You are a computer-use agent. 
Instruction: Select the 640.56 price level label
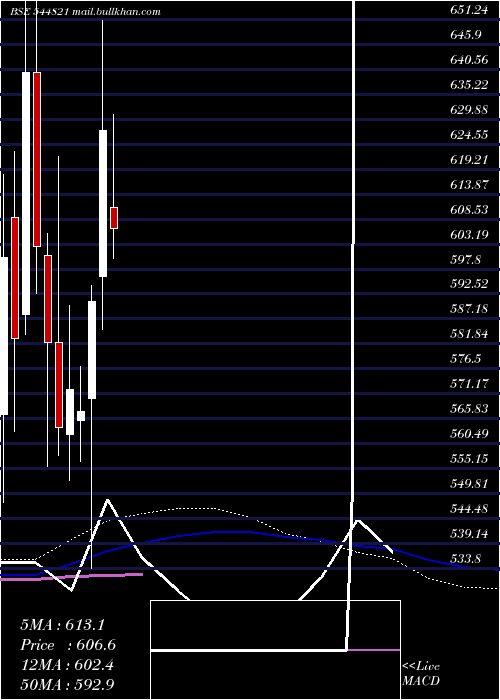pos(469,60)
